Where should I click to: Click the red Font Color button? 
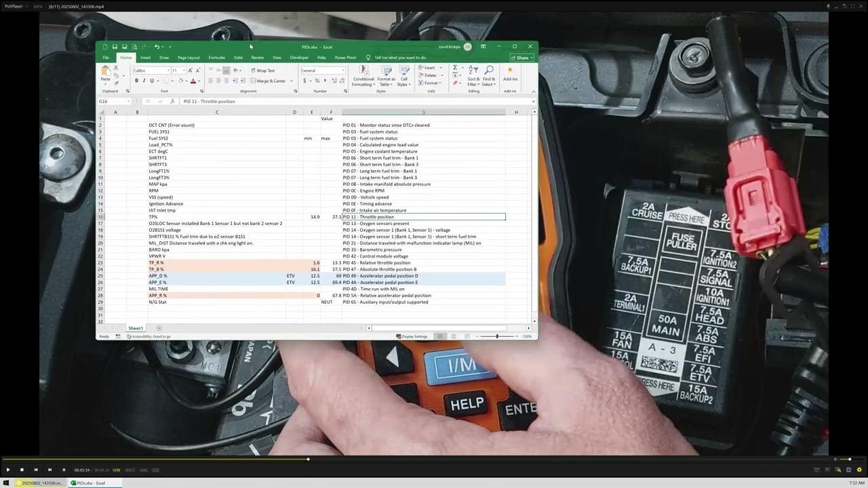point(193,81)
